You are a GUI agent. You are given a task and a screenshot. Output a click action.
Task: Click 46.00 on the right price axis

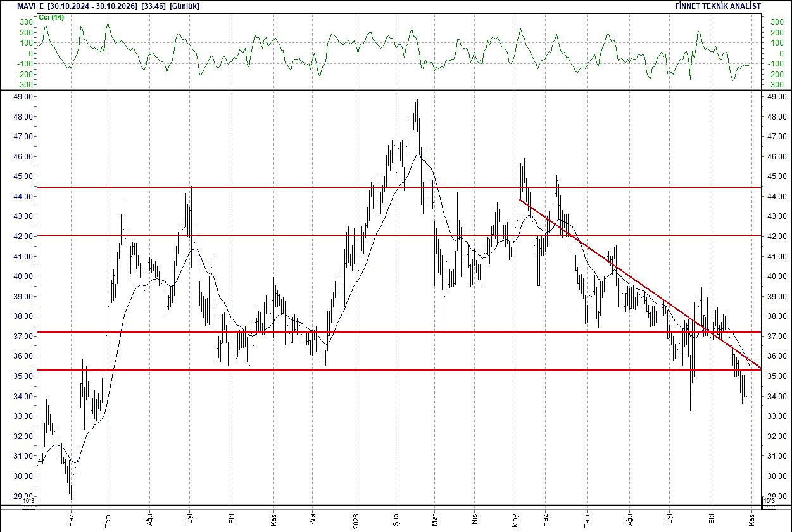click(776, 157)
